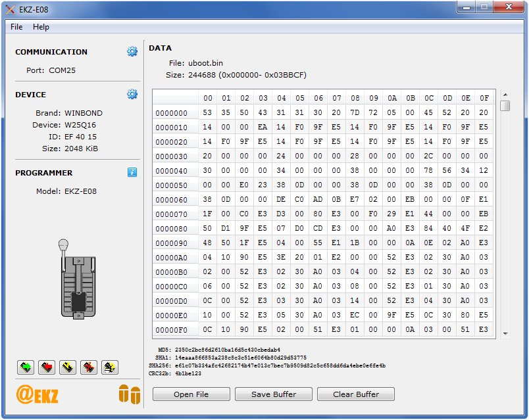Screen dimensions: 529x420
Task: Click the scrollbar up arrow
Action: pos(505,94)
